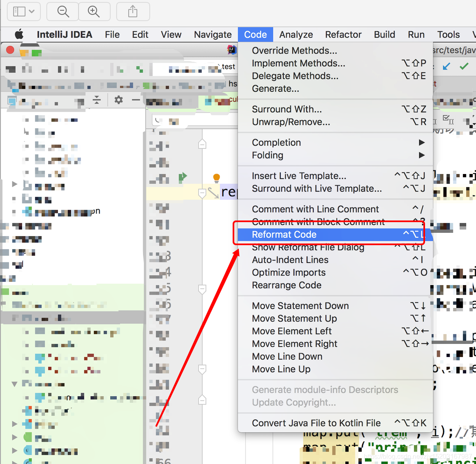Image resolution: width=476 pixels, height=464 pixels.
Task: Open the sidebar view dropdown in Preview toolbar
Action: pos(24,12)
